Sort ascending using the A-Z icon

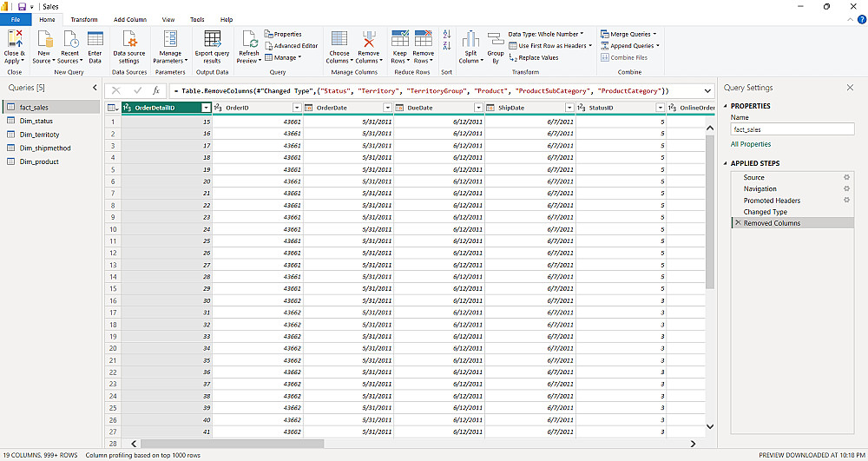pyautogui.click(x=447, y=34)
